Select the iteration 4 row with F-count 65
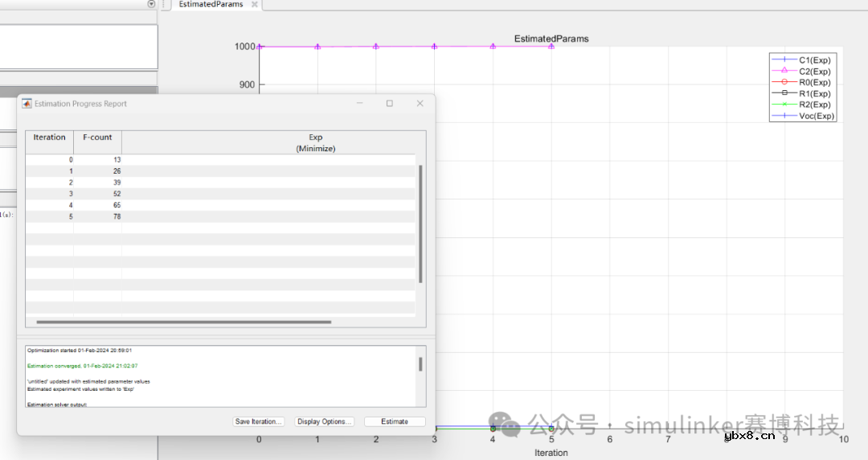 (220, 205)
